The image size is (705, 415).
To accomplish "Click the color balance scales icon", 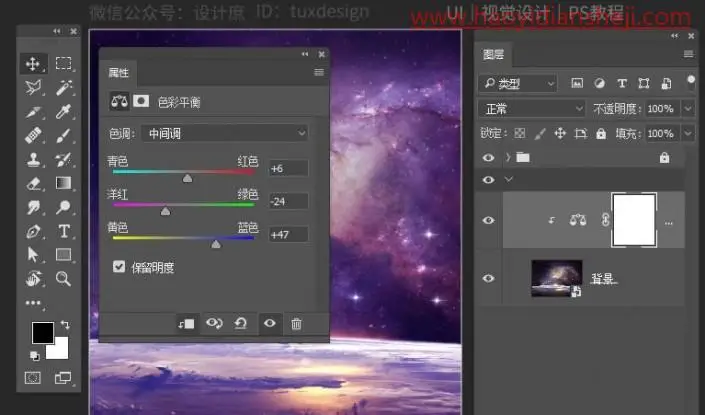I will [119, 101].
